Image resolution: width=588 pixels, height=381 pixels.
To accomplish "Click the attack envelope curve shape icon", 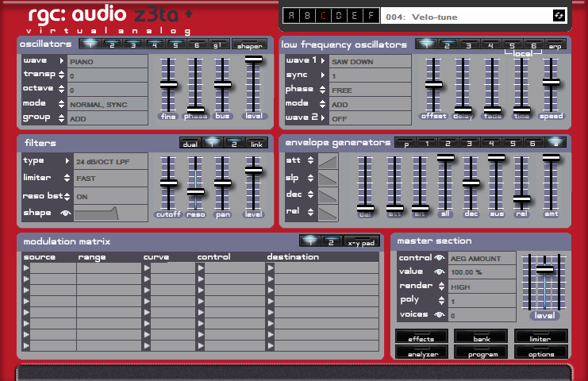I will (329, 162).
